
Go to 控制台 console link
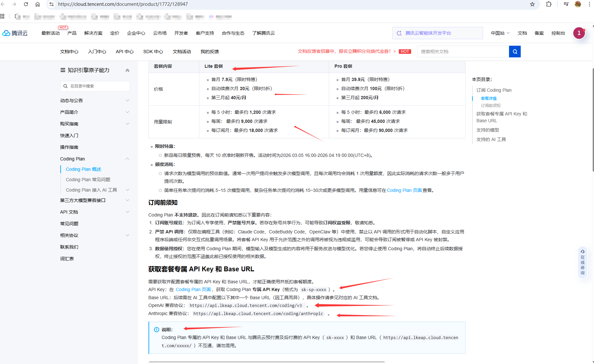558,33
